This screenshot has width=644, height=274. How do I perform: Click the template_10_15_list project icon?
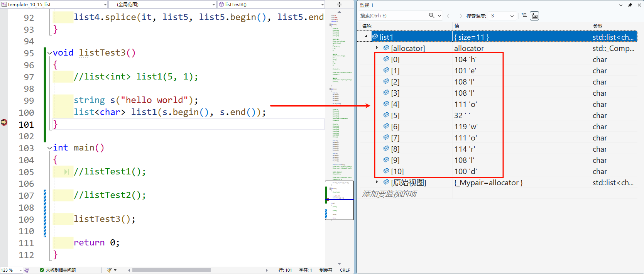click(4, 5)
